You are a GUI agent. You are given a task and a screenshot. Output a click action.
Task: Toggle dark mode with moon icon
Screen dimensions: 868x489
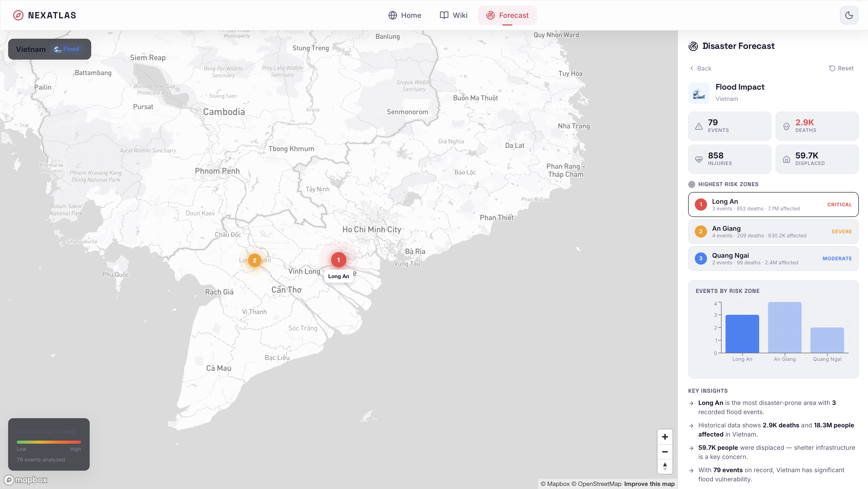tap(849, 15)
